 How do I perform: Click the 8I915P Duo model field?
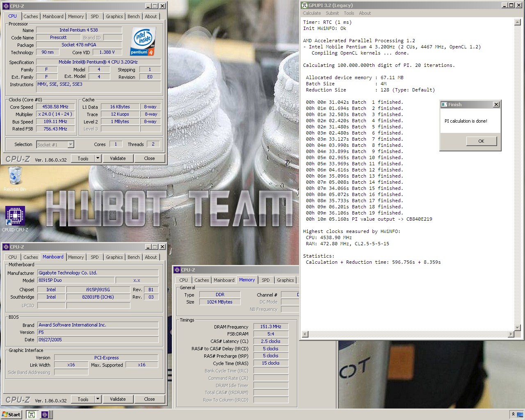pyautogui.click(x=76, y=280)
